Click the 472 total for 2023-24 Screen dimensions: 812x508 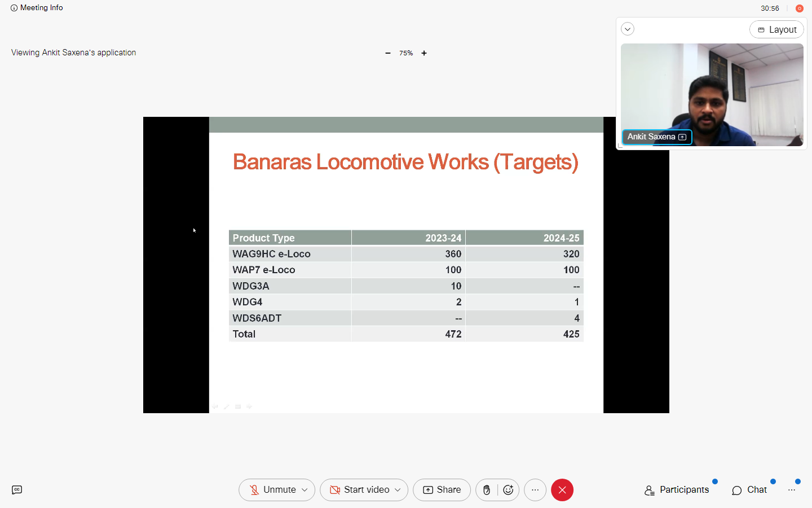tap(453, 334)
